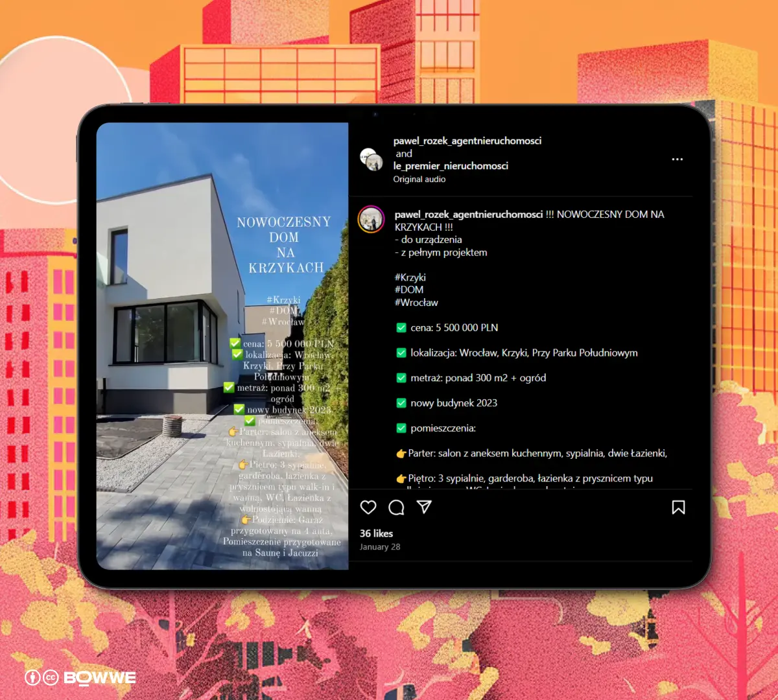Open pawel_rozek_agentnieruchomosci profile in header
Viewport: 778px width, 700px height.
pyautogui.click(x=467, y=141)
